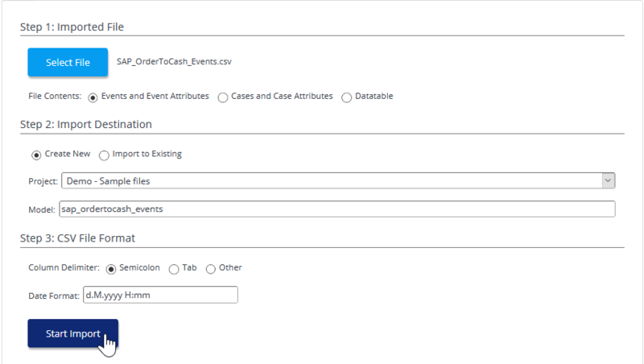Select the Other delimiter option
The image size is (644, 364).
(x=211, y=268)
